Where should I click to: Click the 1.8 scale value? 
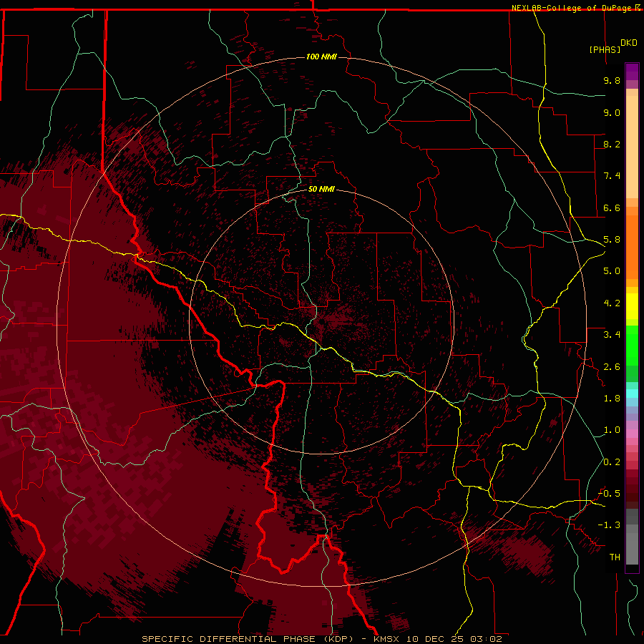coord(612,399)
